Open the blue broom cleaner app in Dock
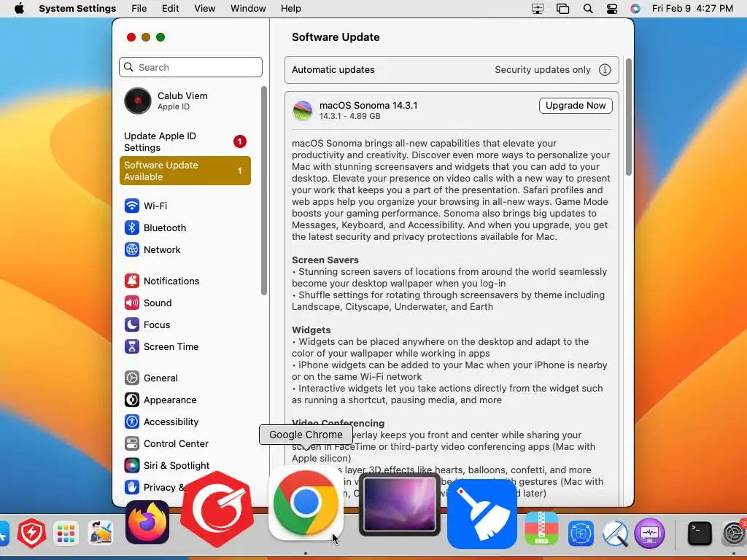 [x=482, y=514]
